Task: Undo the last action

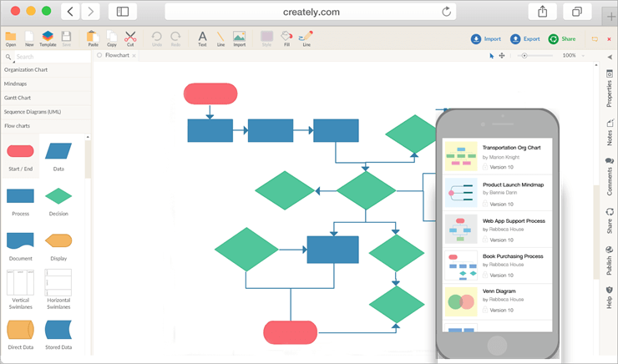Action: (x=157, y=38)
